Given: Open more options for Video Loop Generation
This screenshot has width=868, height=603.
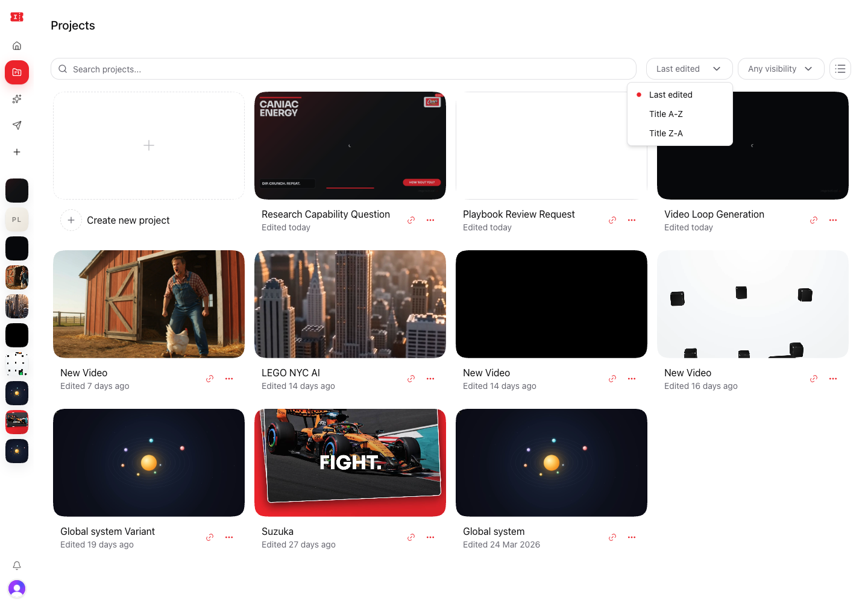Looking at the screenshot, I should click(833, 220).
